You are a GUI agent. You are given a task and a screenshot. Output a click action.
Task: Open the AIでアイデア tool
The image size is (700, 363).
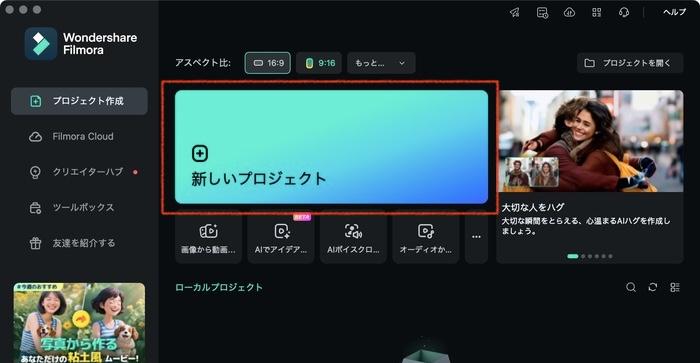pyautogui.click(x=281, y=238)
